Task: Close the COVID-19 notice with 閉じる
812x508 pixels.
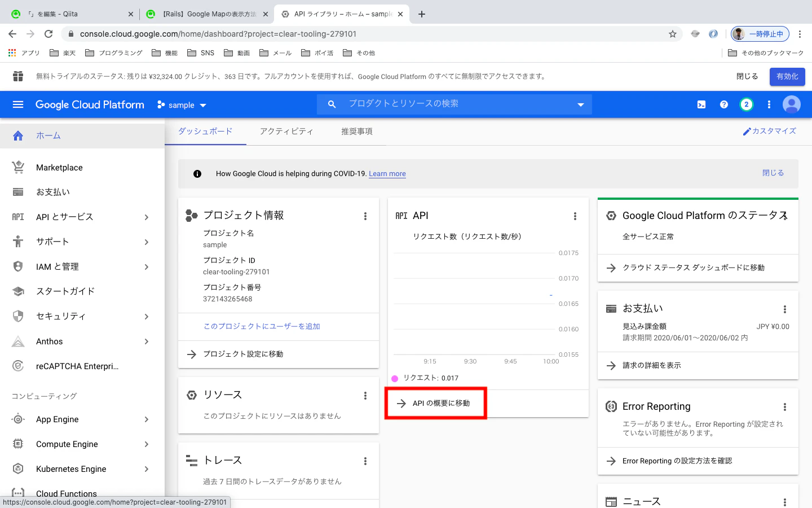Action: click(773, 173)
